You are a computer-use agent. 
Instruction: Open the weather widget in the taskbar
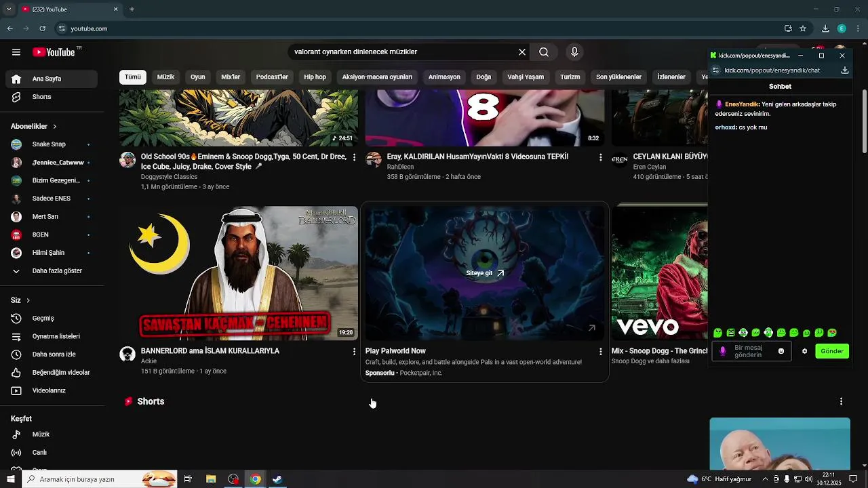pos(720,479)
